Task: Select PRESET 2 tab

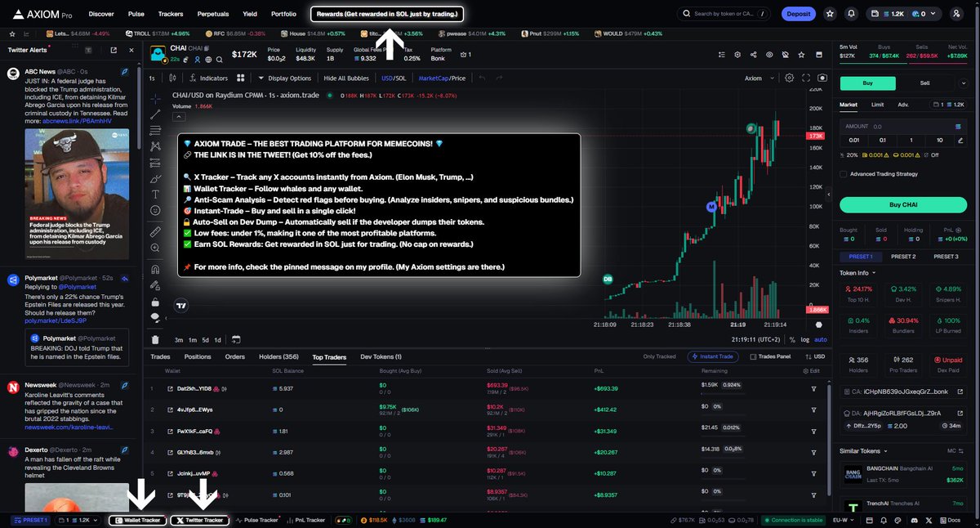Action: 902,257
